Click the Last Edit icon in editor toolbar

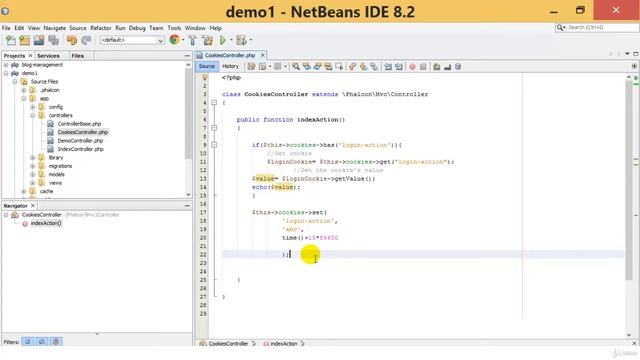(x=251, y=67)
